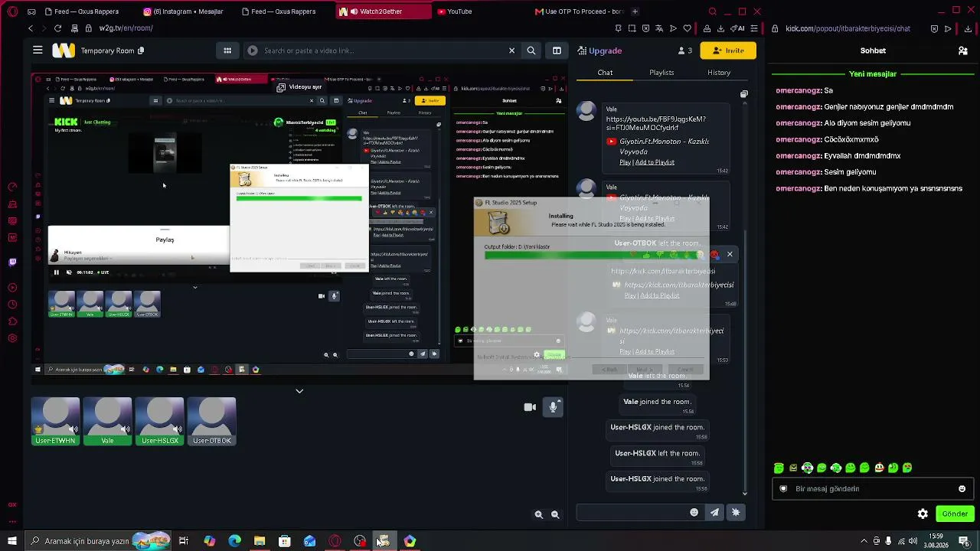The height and width of the screenshot is (551, 980).
Task: Click the 'Sohbet' heading in Kick chat
Action: pos(873,51)
